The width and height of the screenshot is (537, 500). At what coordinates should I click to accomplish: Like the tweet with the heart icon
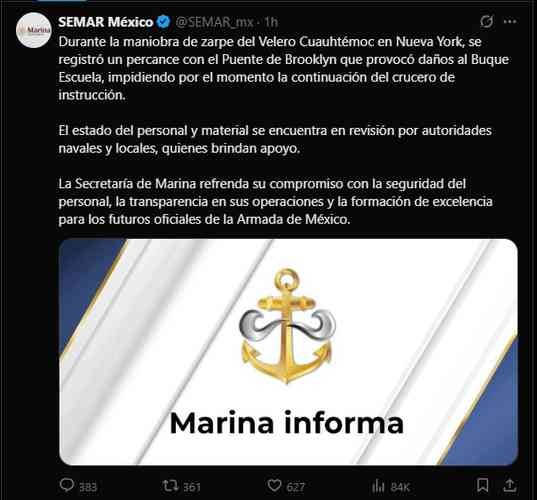coord(274,485)
